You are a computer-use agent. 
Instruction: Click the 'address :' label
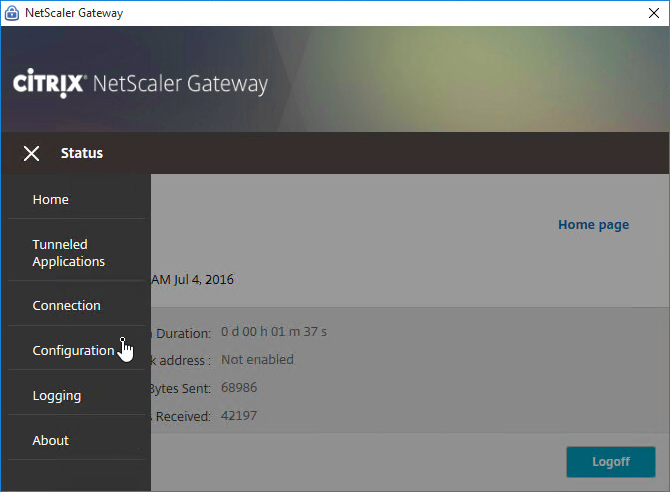coord(185,360)
